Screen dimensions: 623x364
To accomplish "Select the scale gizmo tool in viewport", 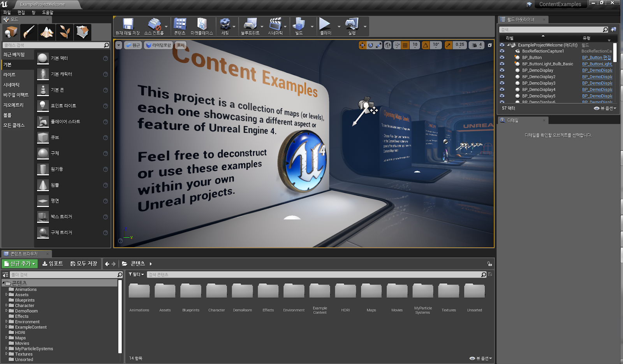I will click(x=378, y=45).
